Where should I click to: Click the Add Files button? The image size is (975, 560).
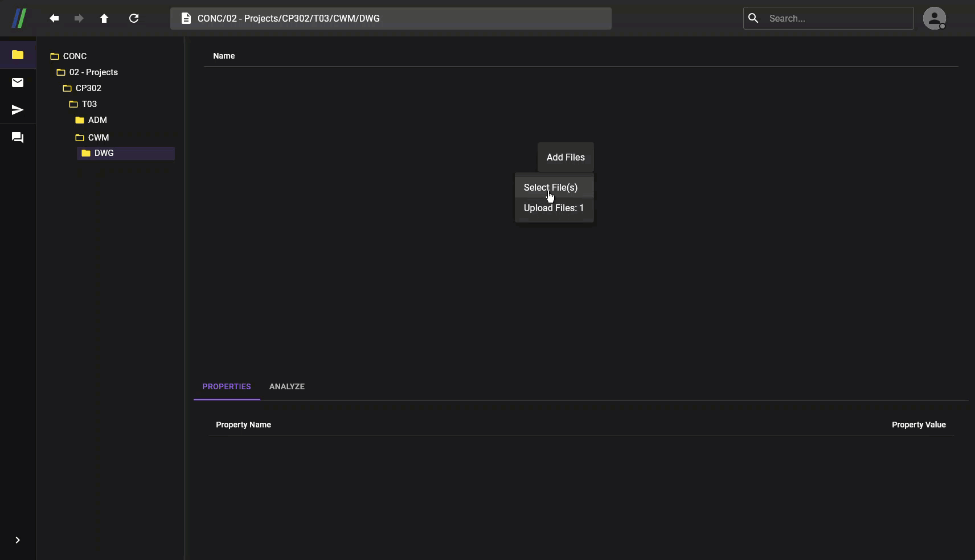pos(565,157)
